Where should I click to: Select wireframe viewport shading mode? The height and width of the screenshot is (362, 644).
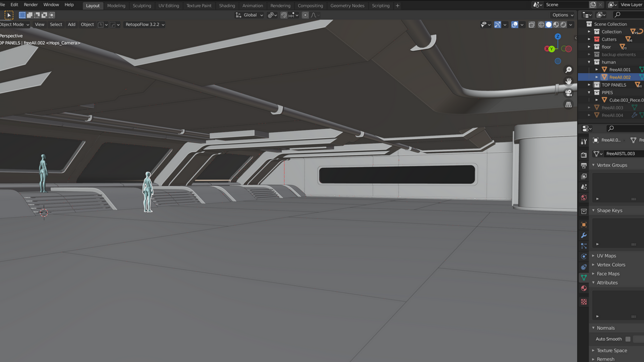[541, 25]
